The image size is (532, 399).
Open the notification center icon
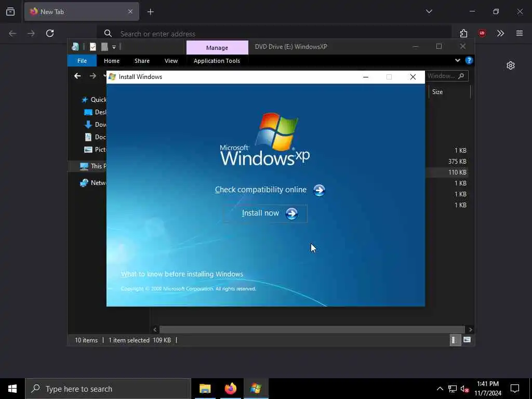coord(515,389)
